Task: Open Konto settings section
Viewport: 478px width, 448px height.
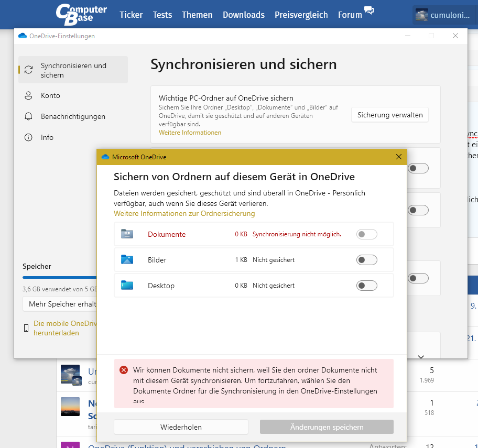Action: point(73,95)
